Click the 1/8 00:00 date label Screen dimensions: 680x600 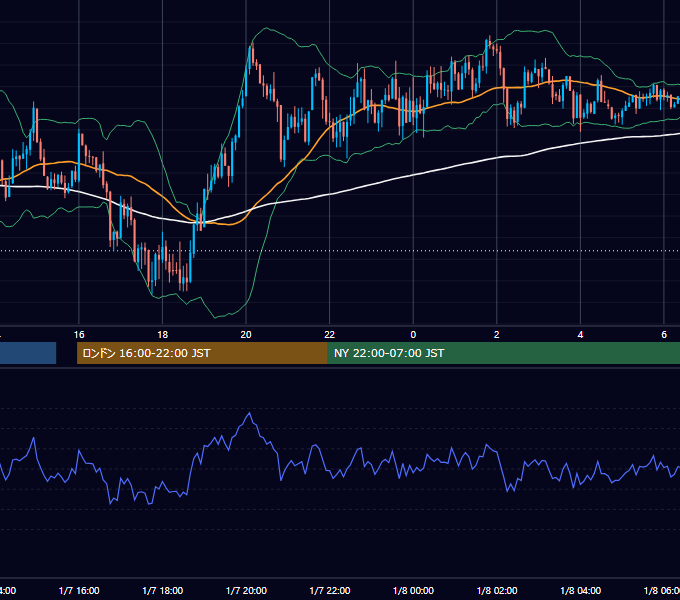[x=413, y=590]
